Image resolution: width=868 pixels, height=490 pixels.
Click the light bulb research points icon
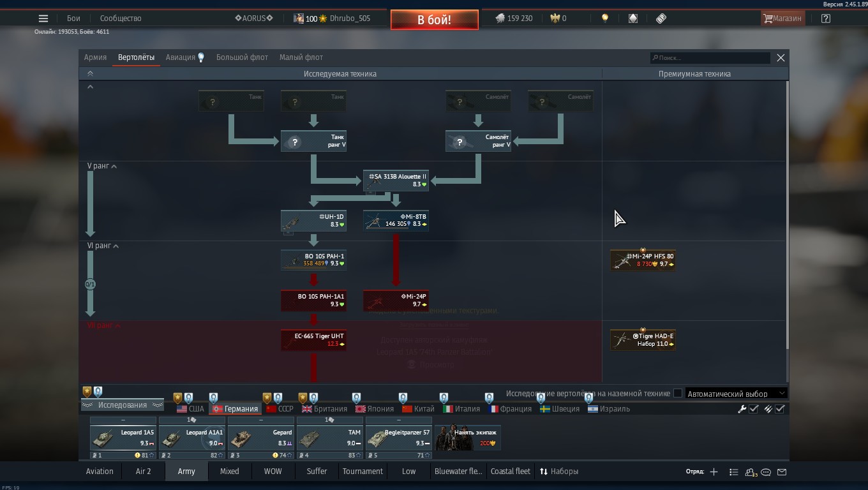pyautogui.click(x=605, y=19)
